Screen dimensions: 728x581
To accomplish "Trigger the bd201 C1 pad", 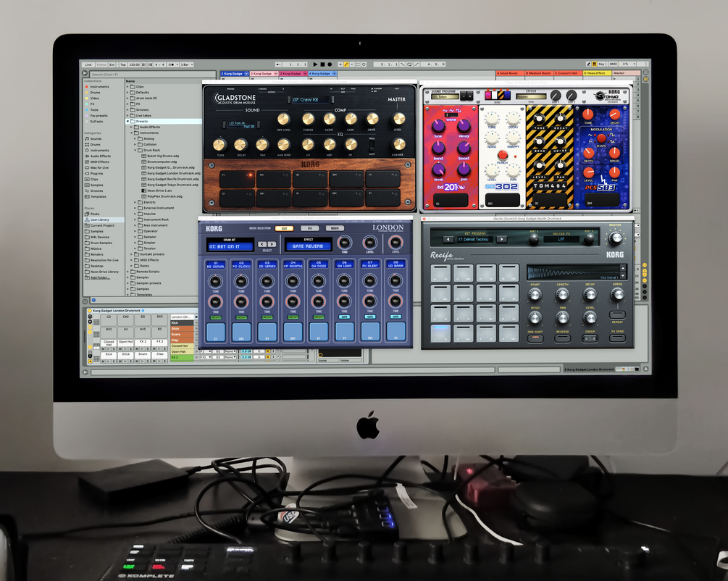I will [451, 200].
